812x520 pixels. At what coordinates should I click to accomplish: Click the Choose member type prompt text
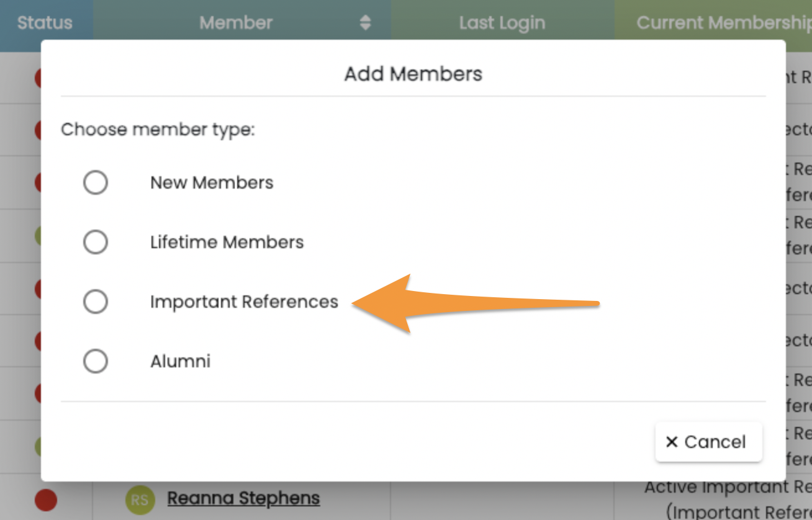click(x=158, y=130)
